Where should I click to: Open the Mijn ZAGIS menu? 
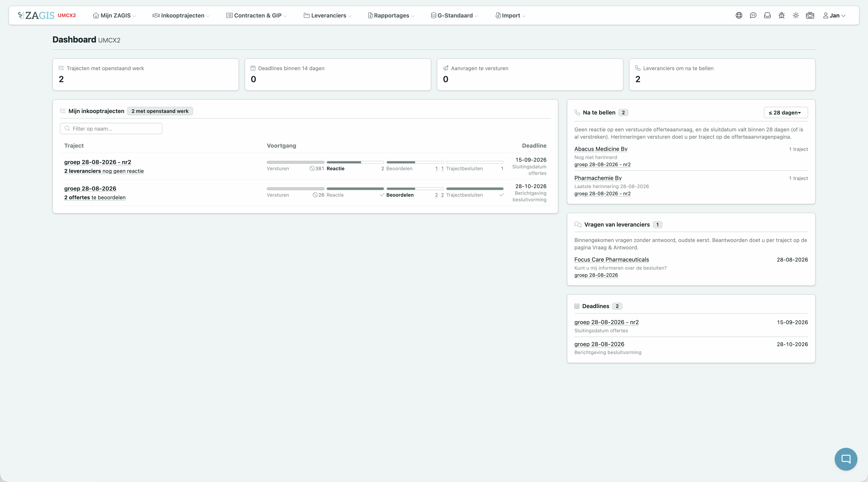[x=114, y=15]
